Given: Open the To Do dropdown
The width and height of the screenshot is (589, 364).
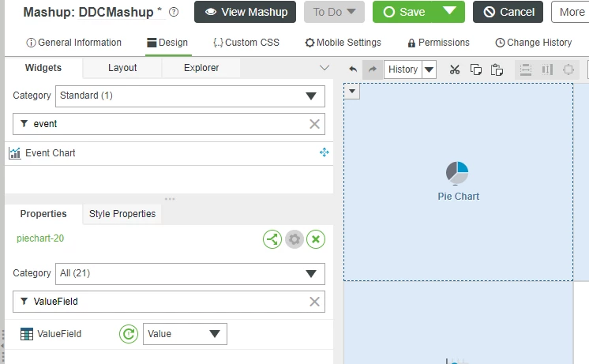Looking at the screenshot, I should click(x=334, y=12).
